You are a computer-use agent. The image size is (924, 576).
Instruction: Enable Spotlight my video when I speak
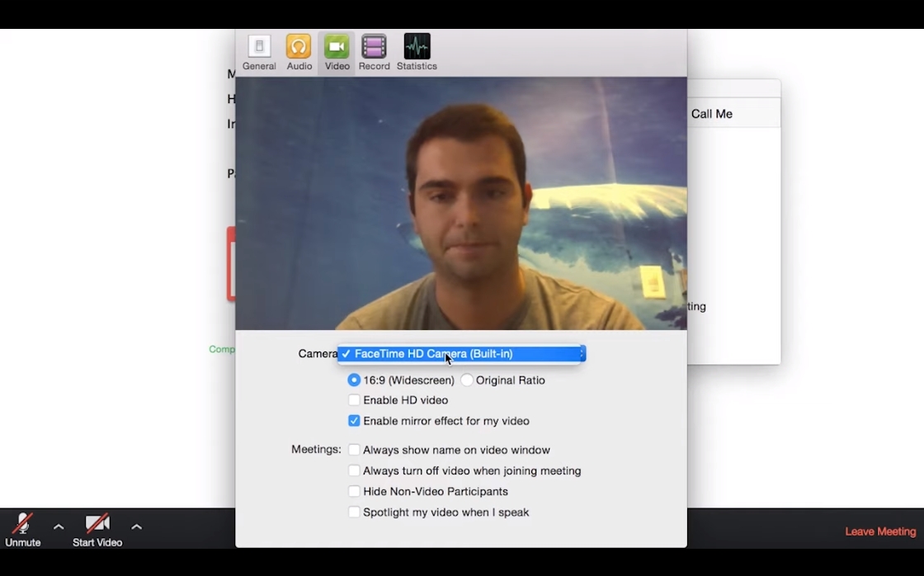pos(354,512)
